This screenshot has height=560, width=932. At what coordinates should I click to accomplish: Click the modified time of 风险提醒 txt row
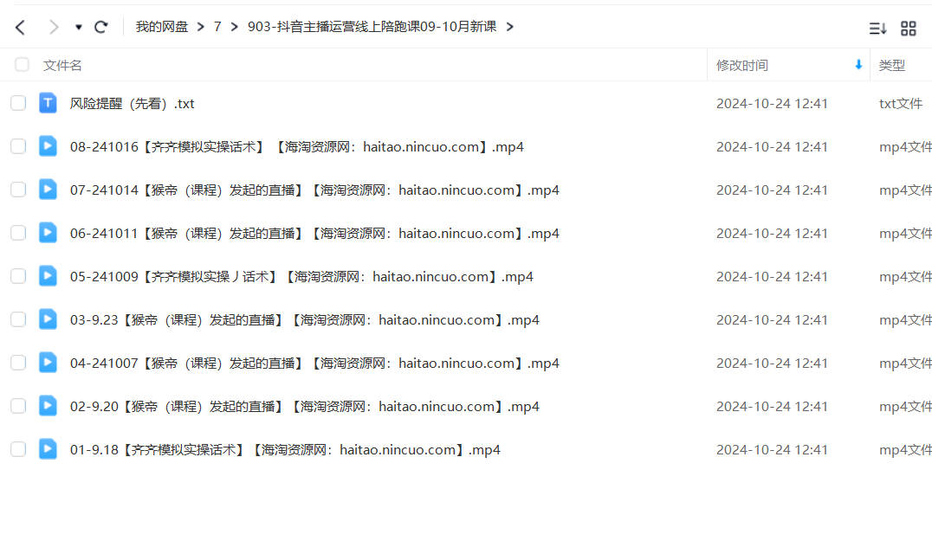(x=772, y=104)
